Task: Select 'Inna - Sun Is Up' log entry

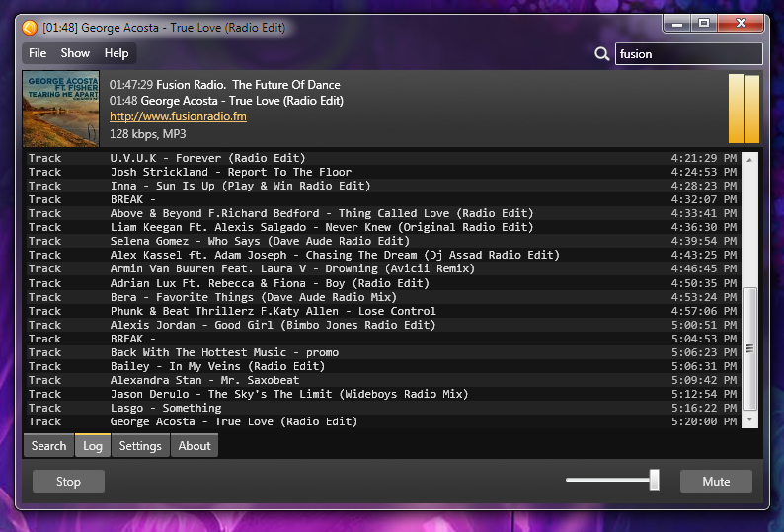Action: (383, 186)
